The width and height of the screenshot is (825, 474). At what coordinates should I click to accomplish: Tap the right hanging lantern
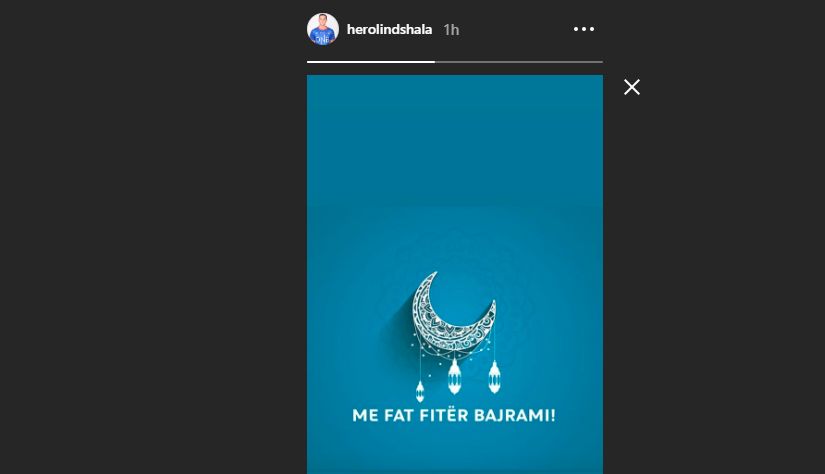point(494,377)
